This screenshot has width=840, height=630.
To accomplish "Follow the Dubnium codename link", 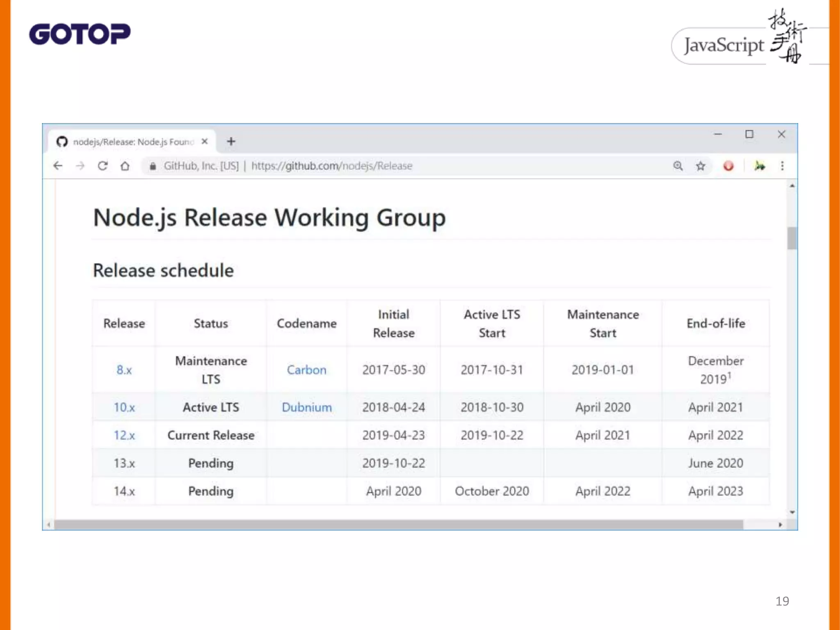I will (306, 407).
